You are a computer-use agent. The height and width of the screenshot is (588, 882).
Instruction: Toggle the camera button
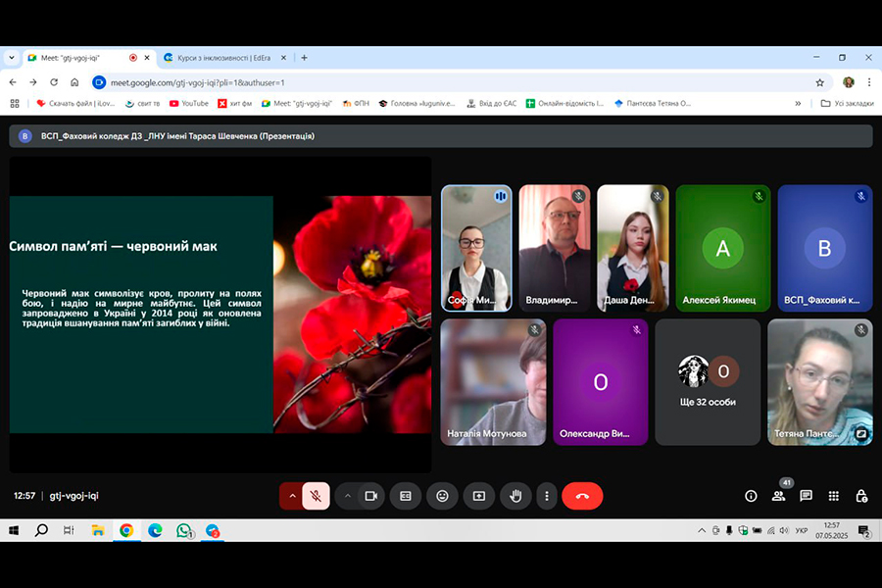point(370,496)
